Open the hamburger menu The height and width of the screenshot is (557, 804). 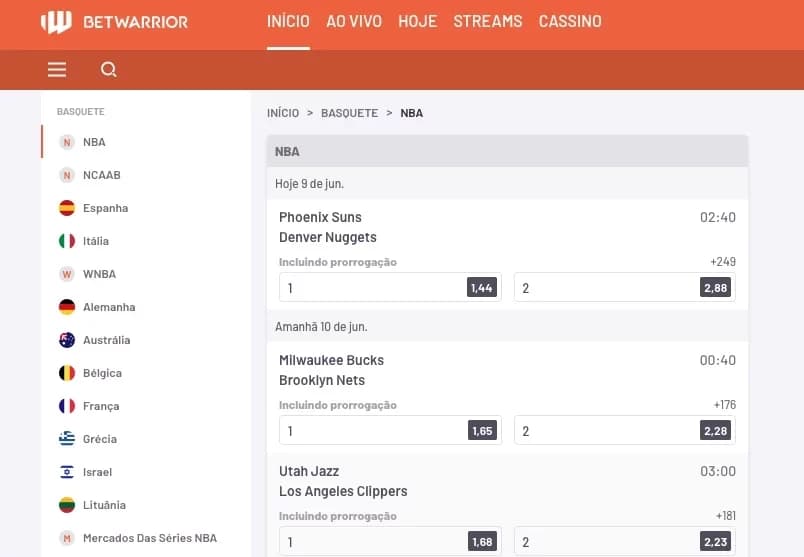pyautogui.click(x=57, y=69)
